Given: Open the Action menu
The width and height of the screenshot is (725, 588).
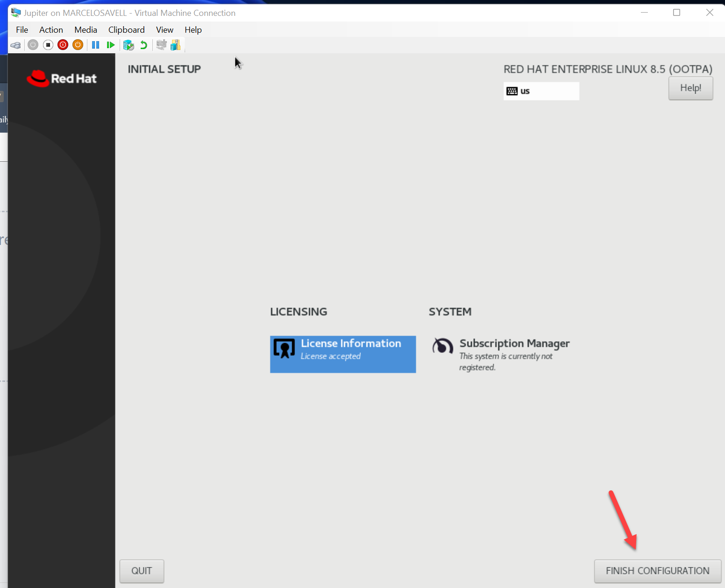Looking at the screenshot, I should click(51, 30).
